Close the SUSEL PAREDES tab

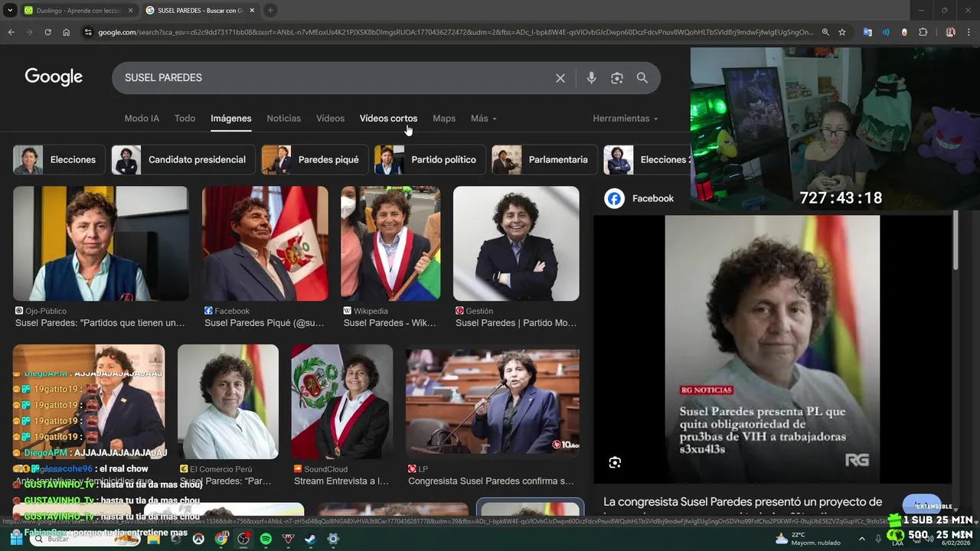point(252,10)
